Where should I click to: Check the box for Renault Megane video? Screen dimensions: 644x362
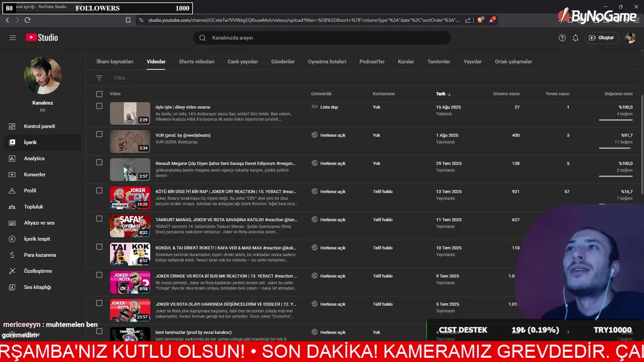[99, 162]
